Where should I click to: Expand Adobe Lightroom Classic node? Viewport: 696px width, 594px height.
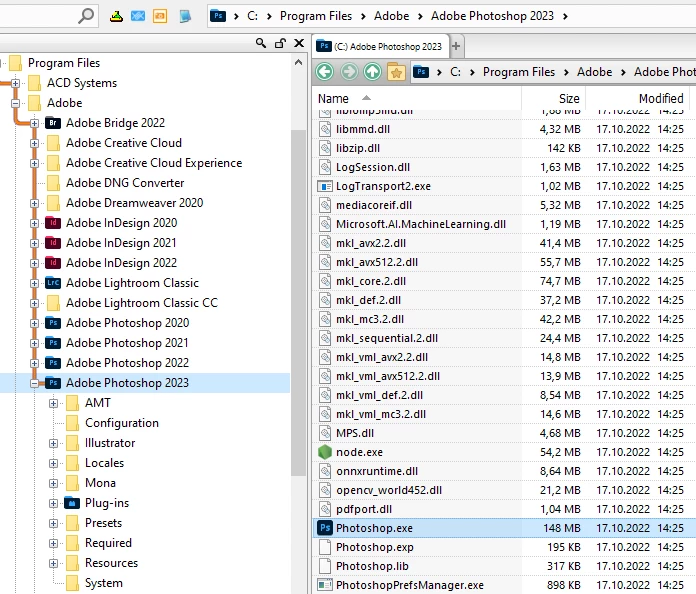[34, 283]
